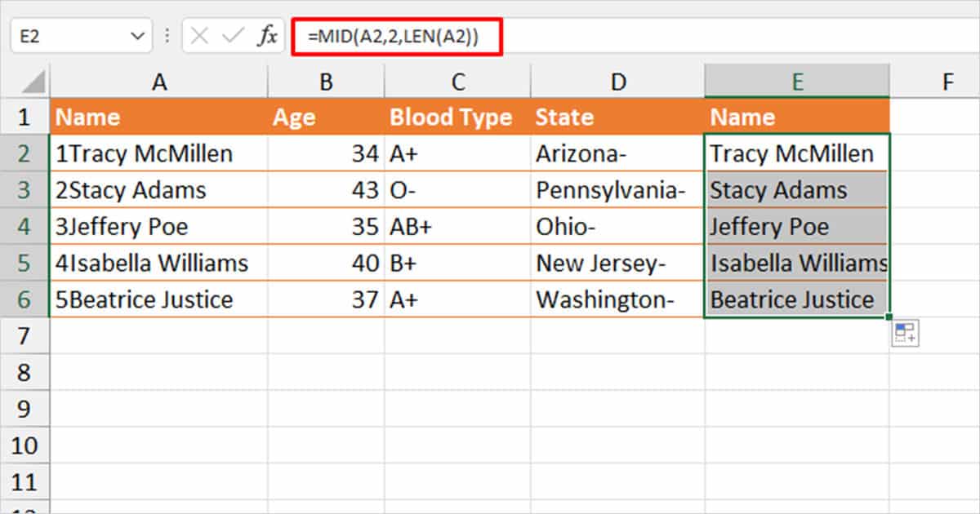Click the green fill handle on cell E6

pyautogui.click(x=889, y=317)
